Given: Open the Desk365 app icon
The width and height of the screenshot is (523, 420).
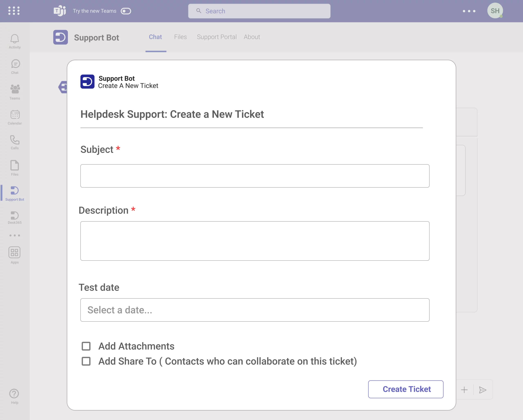Looking at the screenshot, I should (15, 217).
